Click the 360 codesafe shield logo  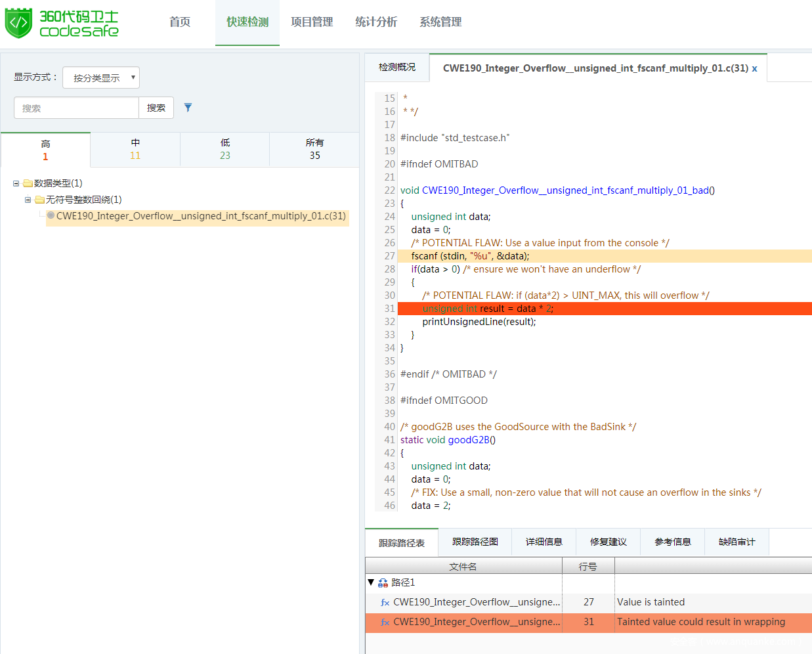(x=18, y=23)
